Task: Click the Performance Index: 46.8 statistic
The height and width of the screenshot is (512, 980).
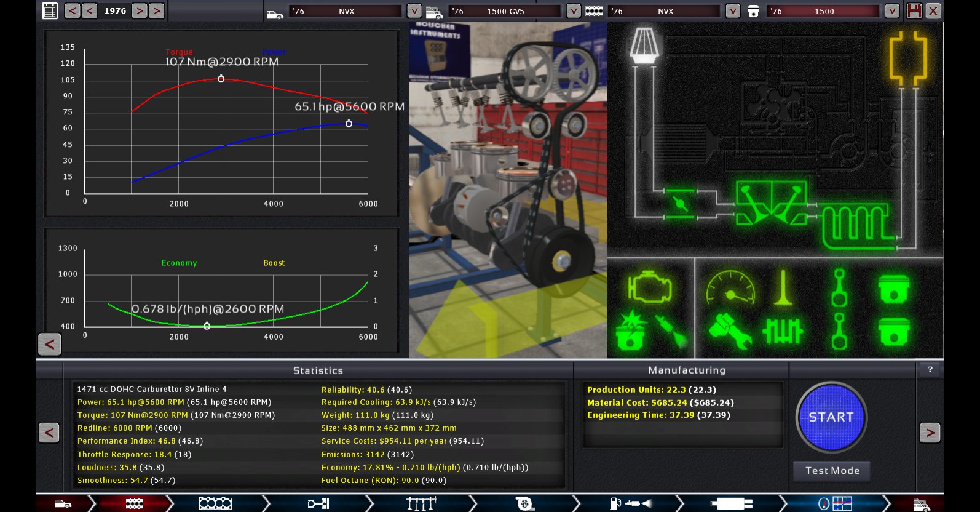Action: (x=140, y=441)
